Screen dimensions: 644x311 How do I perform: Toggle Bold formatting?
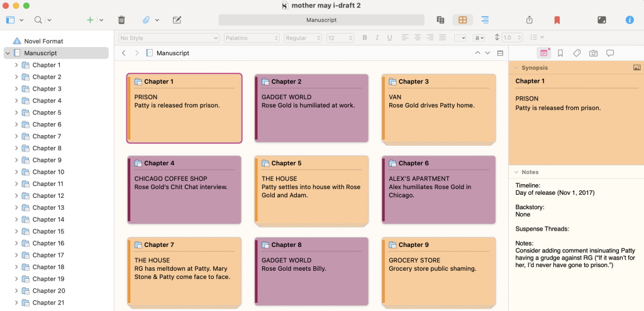[x=365, y=38]
